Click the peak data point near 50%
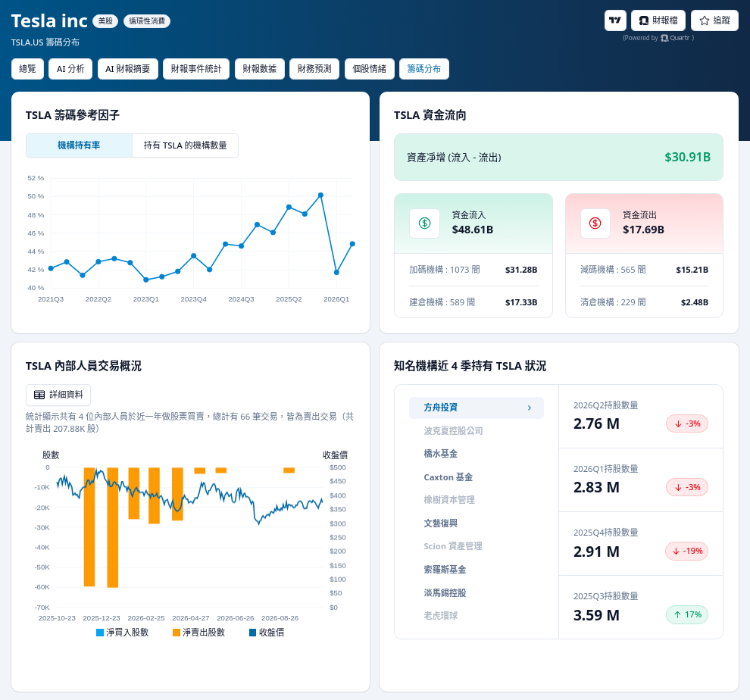 [320, 195]
